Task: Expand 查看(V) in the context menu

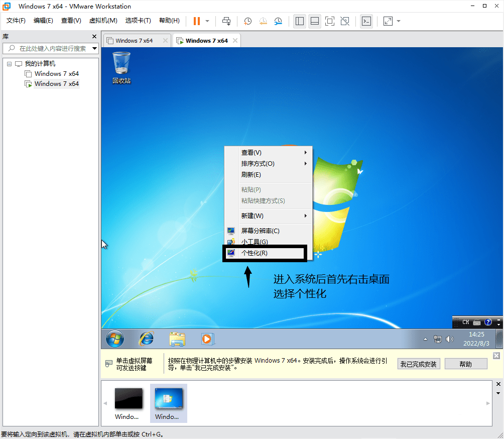Action: coord(268,153)
